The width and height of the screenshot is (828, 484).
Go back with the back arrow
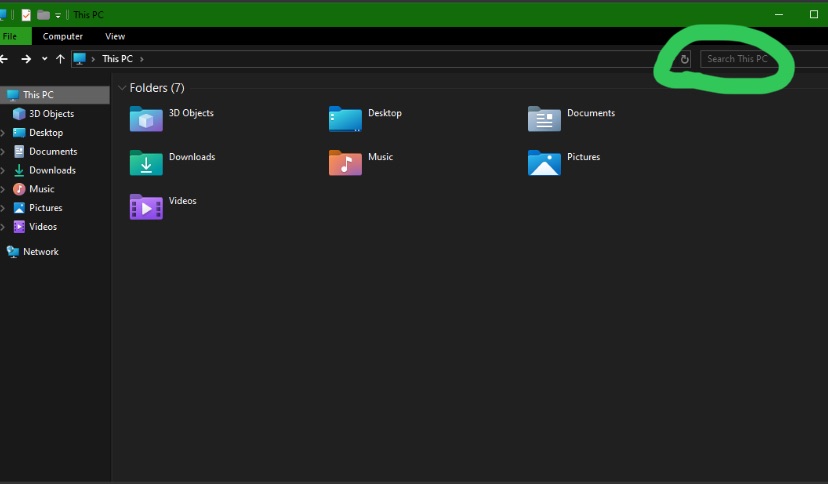4,59
